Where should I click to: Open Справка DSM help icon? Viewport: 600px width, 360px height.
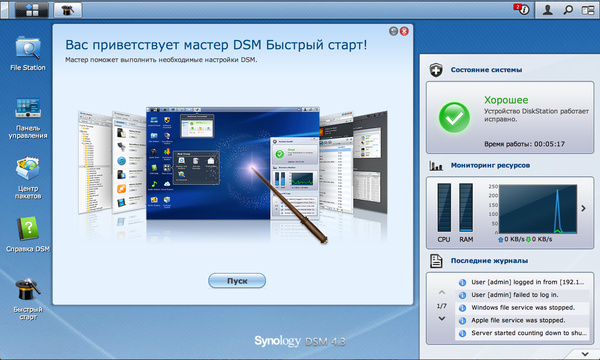click(28, 235)
